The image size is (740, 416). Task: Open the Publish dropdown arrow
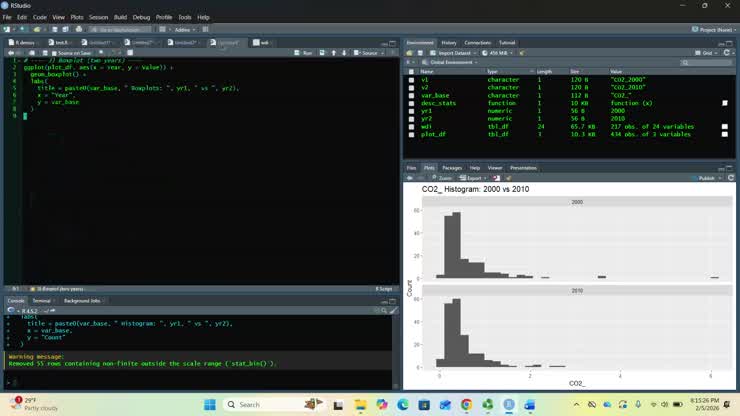tap(720, 178)
